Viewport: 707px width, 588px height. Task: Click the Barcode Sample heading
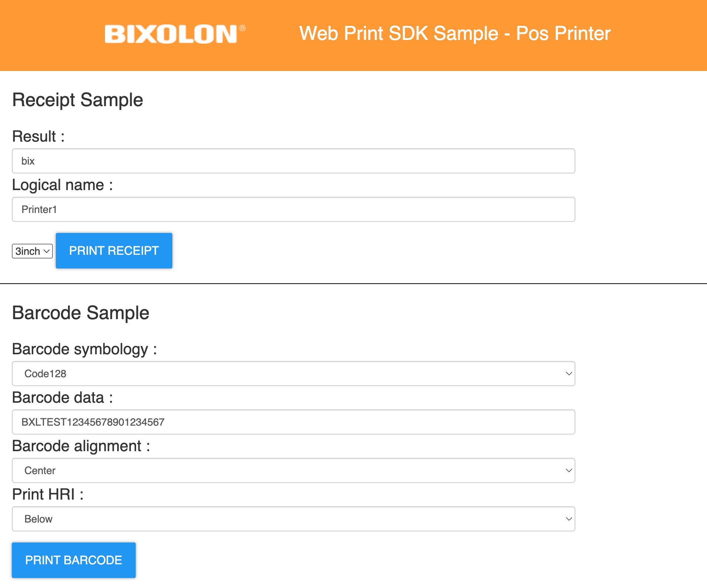click(x=81, y=312)
